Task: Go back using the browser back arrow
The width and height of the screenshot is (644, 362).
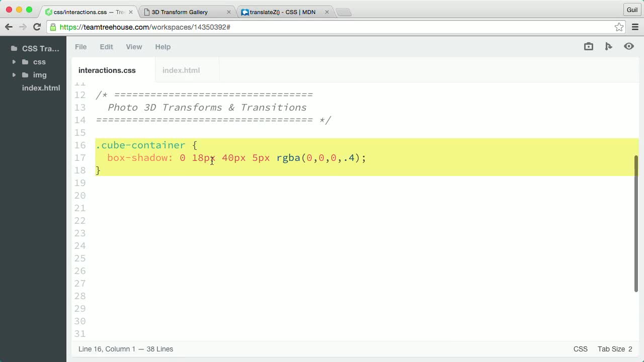Action: [9, 27]
